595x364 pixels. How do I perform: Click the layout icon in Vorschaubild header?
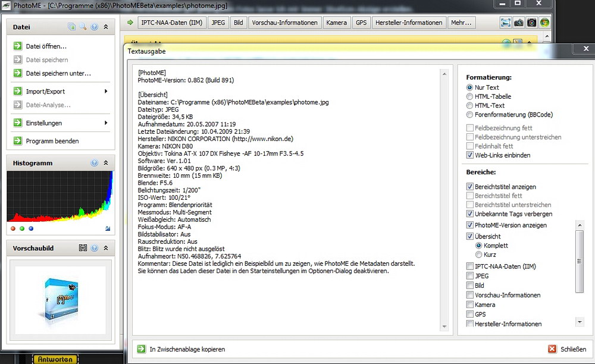pos(83,247)
